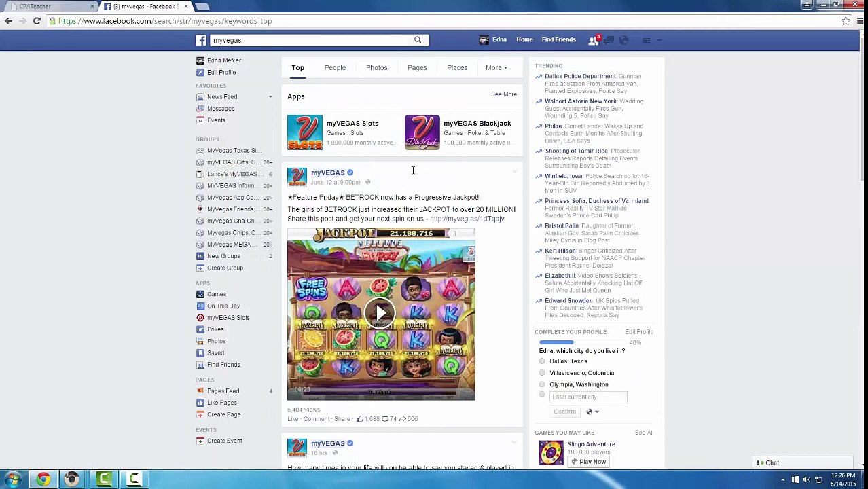Click the Facebook search input field
Viewport: 868px width, 489px height.
pyautogui.click(x=311, y=40)
